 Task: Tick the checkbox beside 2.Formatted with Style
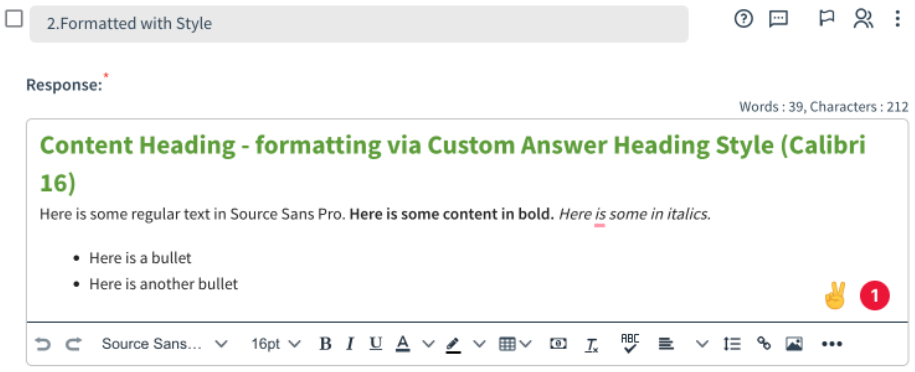point(14,19)
